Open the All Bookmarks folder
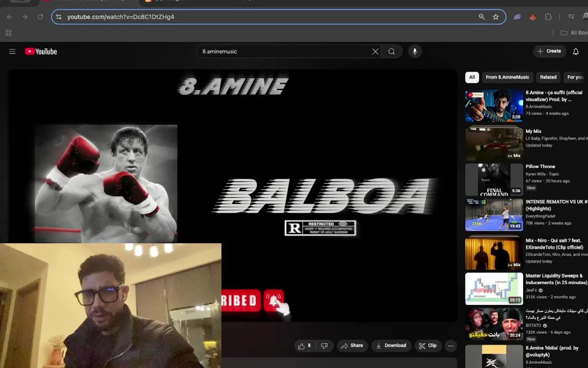 (x=574, y=33)
